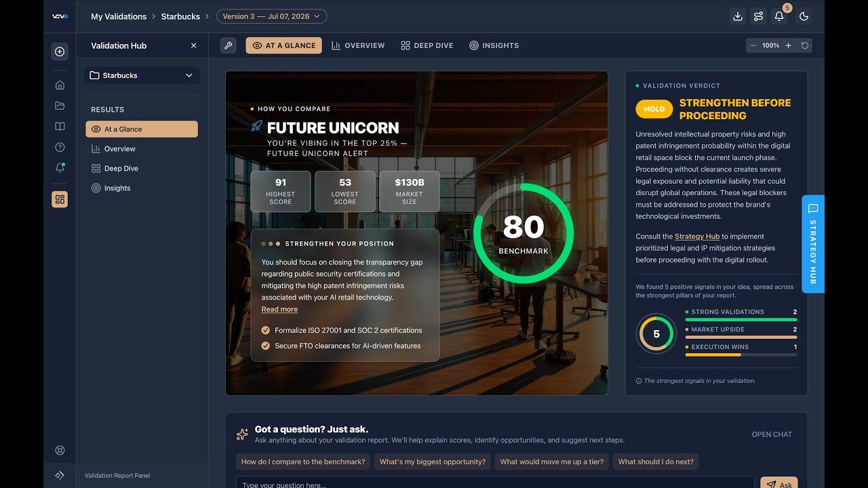Click the VCV logo icon
Screen dimensions: 868x488
coord(60,16)
